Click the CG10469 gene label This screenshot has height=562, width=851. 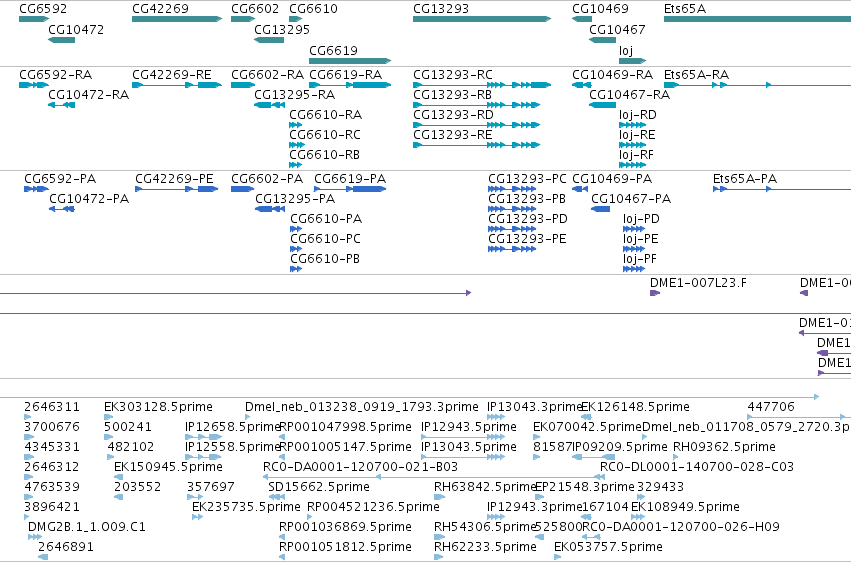[600, 9]
